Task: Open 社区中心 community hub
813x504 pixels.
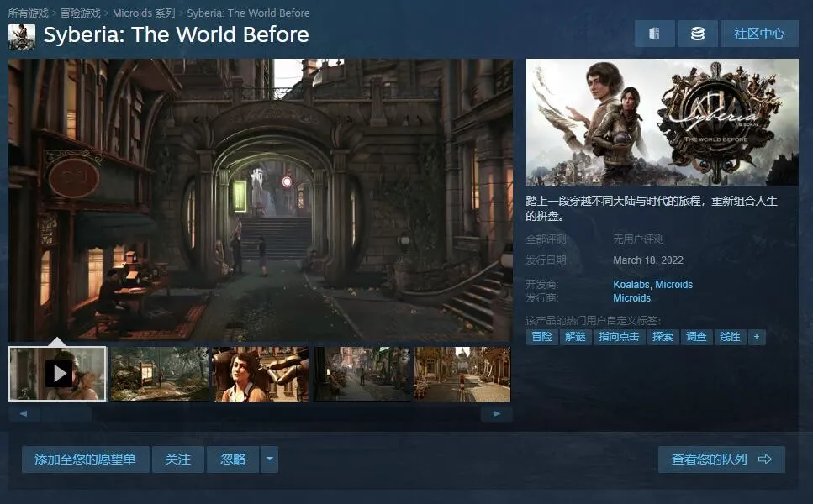Action: [759, 34]
